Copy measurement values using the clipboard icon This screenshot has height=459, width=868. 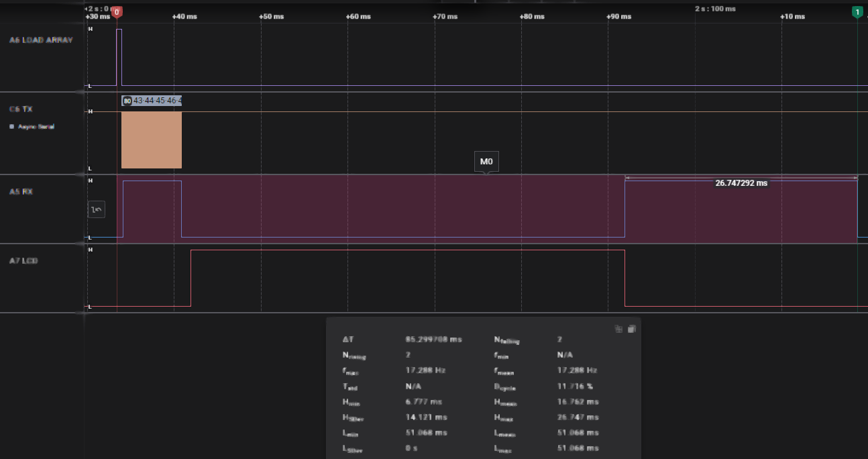(x=631, y=329)
